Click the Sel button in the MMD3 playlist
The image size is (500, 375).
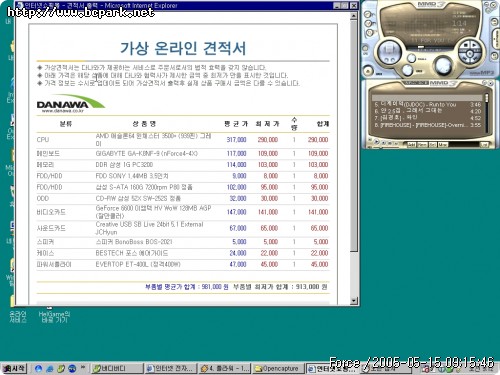[432, 144]
